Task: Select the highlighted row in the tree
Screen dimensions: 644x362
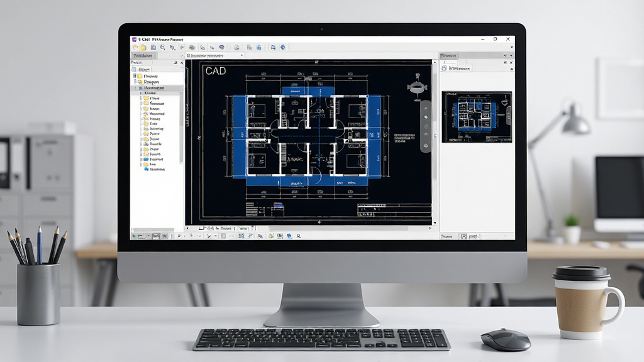Action: pyautogui.click(x=157, y=88)
